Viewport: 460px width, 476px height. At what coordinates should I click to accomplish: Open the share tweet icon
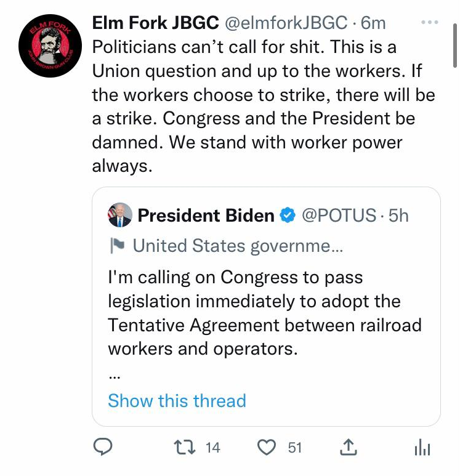coord(349,448)
